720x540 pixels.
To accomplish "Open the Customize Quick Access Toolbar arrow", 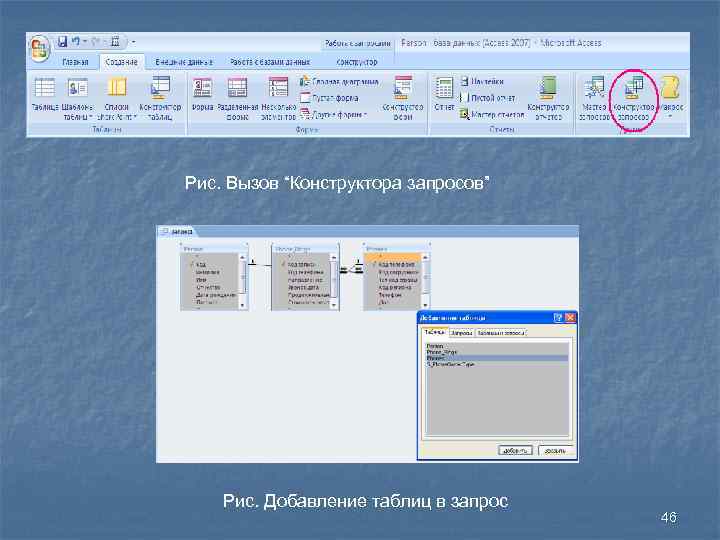I will [x=134, y=42].
